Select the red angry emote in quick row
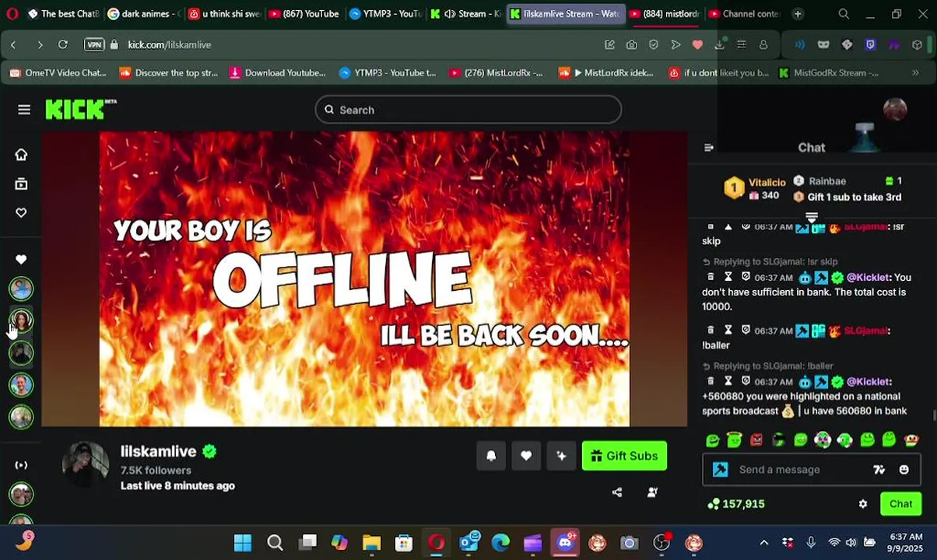 pos(756,440)
